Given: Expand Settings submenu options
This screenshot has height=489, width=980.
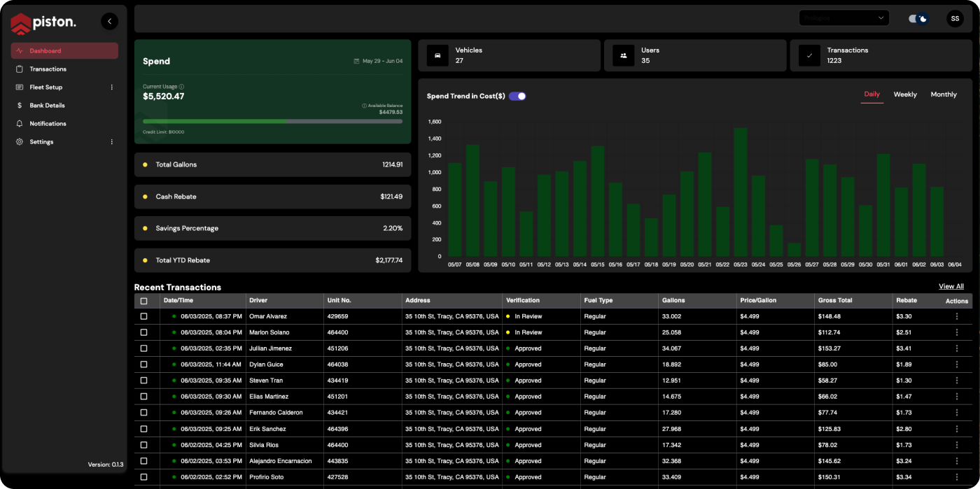Looking at the screenshot, I should [111, 142].
